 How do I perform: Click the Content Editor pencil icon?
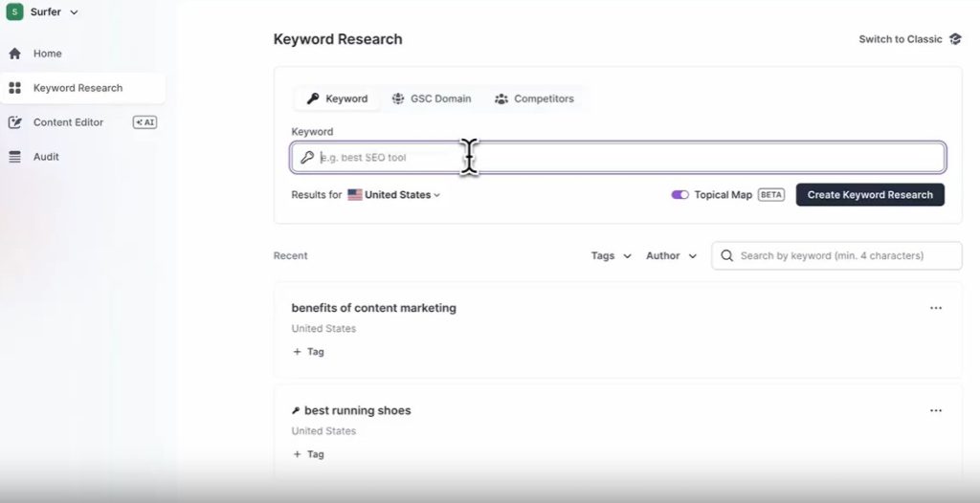15,122
